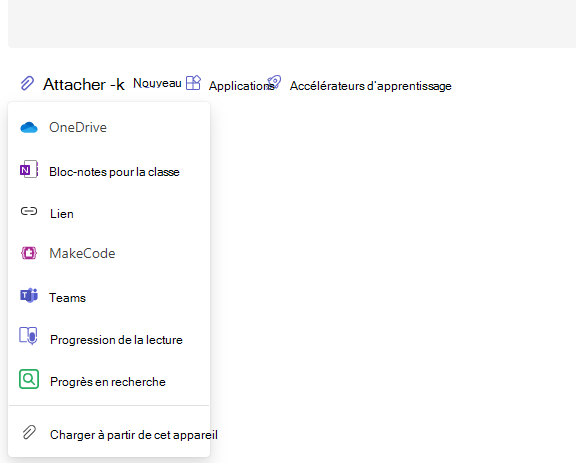The image size is (576, 463).
Task: Open the Applications option
Action: click(x=241, y=86)
